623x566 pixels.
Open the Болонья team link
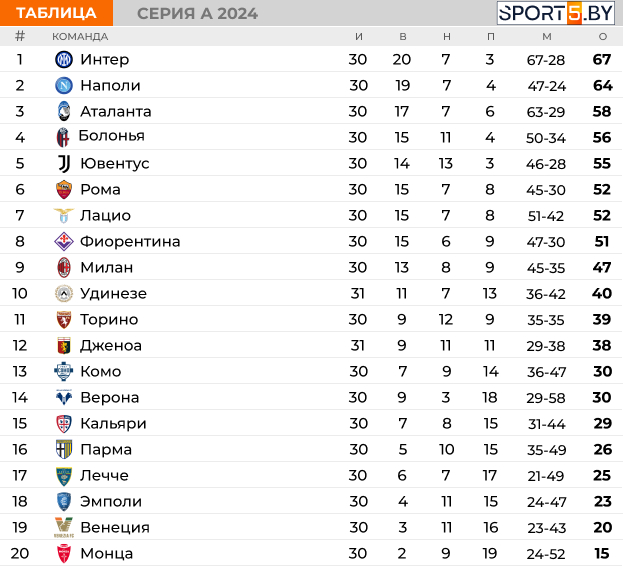point(112,136)
